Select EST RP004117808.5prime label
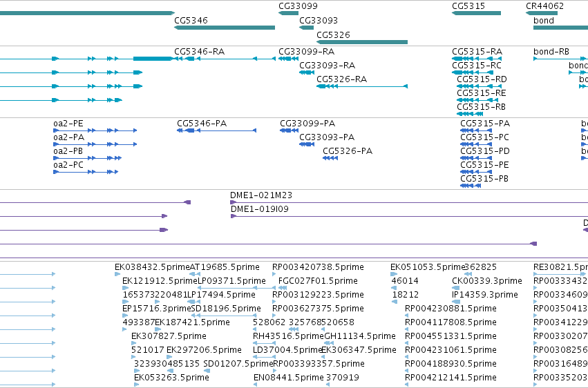The image size is (588, 388). (451, 322)
